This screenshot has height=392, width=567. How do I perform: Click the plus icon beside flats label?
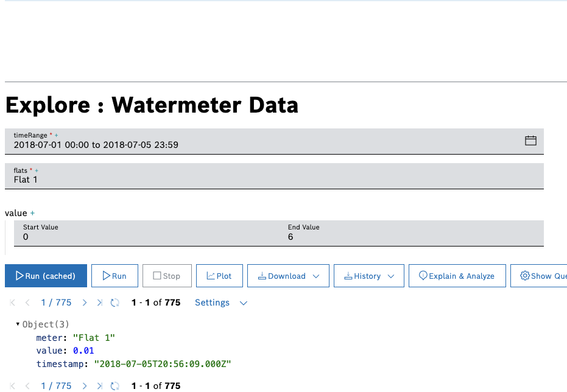click(x=37, y=170)
